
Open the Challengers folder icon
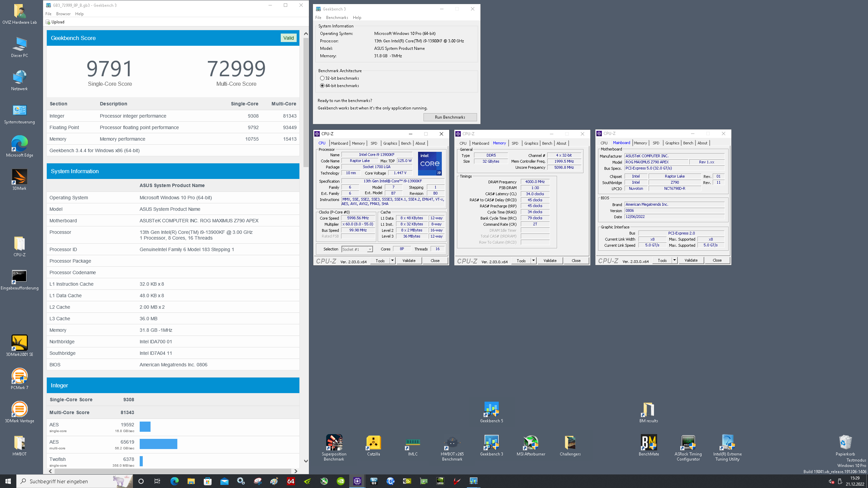pyautogui.click(x=570, y=446)
